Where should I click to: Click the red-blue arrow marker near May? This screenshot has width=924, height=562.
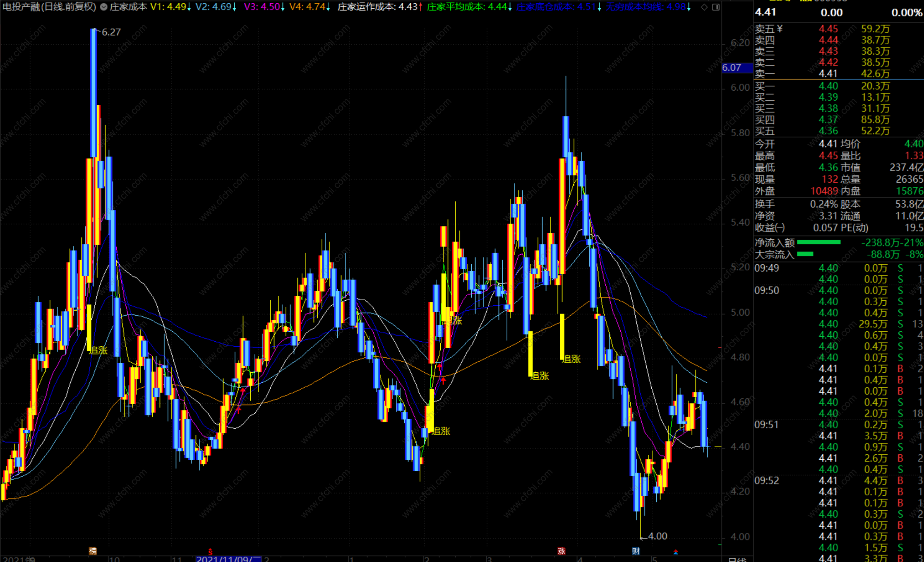coord(675,552)
